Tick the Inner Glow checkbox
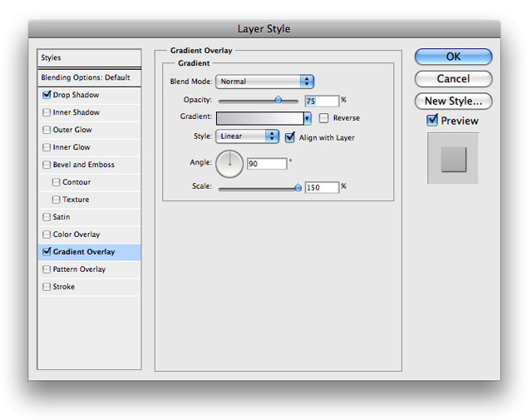The image size is (532, 420). (x=47, y=147)
